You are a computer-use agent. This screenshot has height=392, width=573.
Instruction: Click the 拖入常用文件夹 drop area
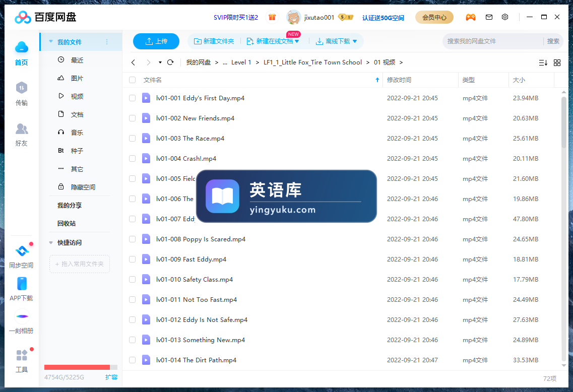[x=80, y=264]
